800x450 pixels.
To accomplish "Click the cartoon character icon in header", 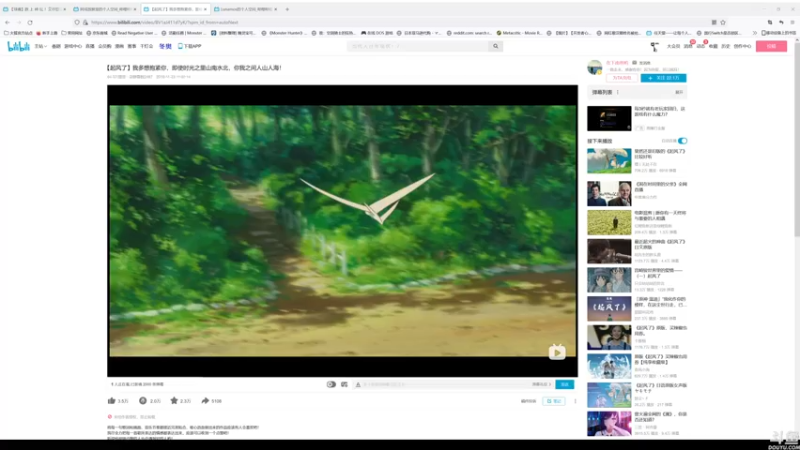I will pyautogui.click(x=655, y=46).
